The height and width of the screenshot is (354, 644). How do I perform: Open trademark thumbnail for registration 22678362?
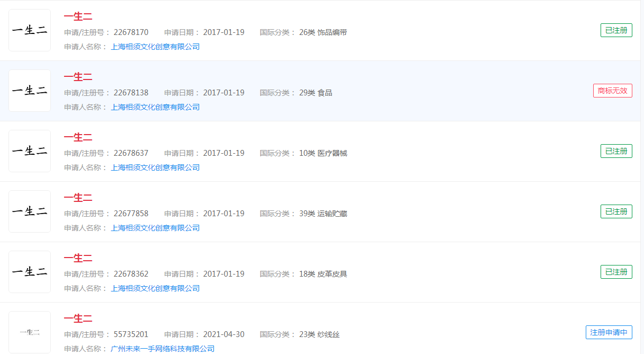point(30,272)
